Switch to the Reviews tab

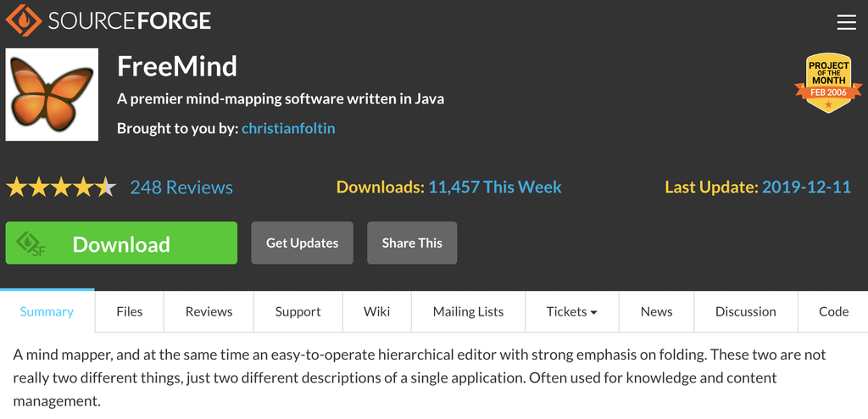point(209,312)
